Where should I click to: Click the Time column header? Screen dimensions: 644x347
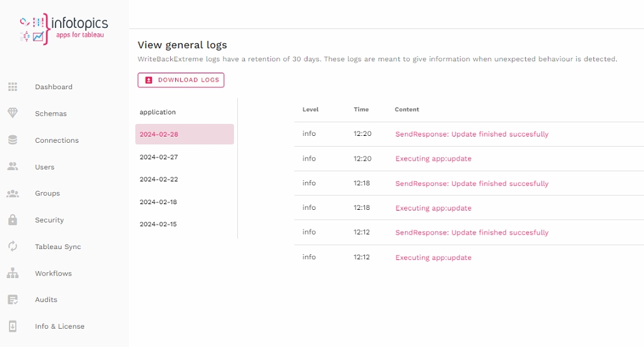click(x=361, y=109)
